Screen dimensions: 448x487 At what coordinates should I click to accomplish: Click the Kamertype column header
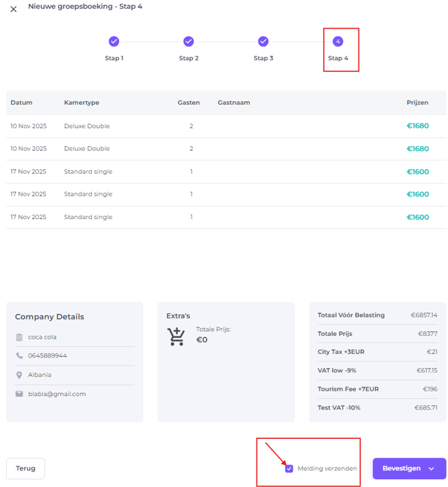82,103
